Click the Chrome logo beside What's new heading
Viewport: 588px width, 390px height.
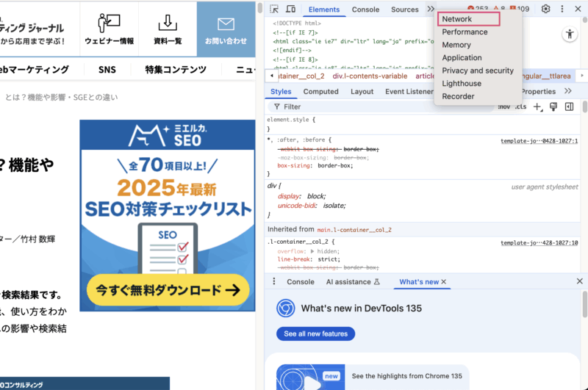tap(285, 308)
